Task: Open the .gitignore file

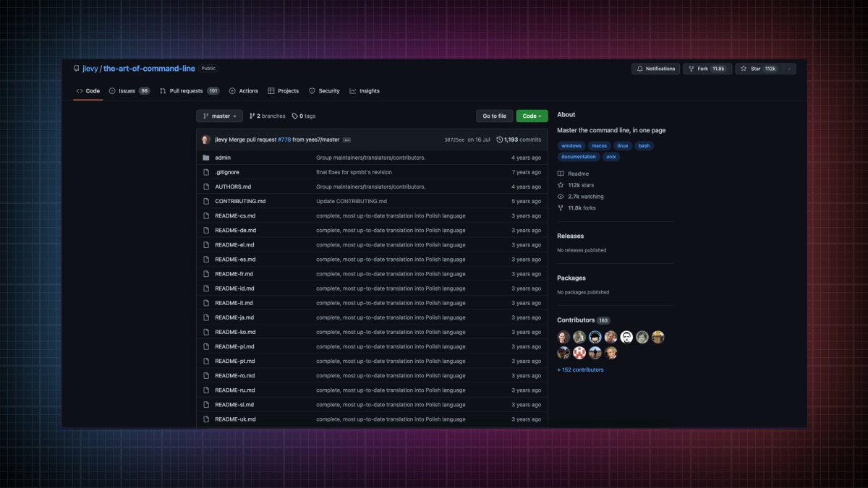Action: (227, 172)
